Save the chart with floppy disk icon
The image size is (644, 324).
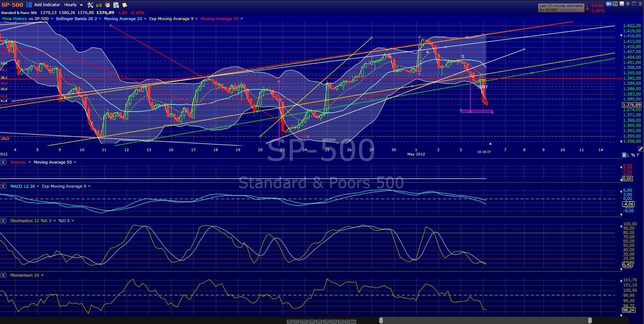pos(622,4)
